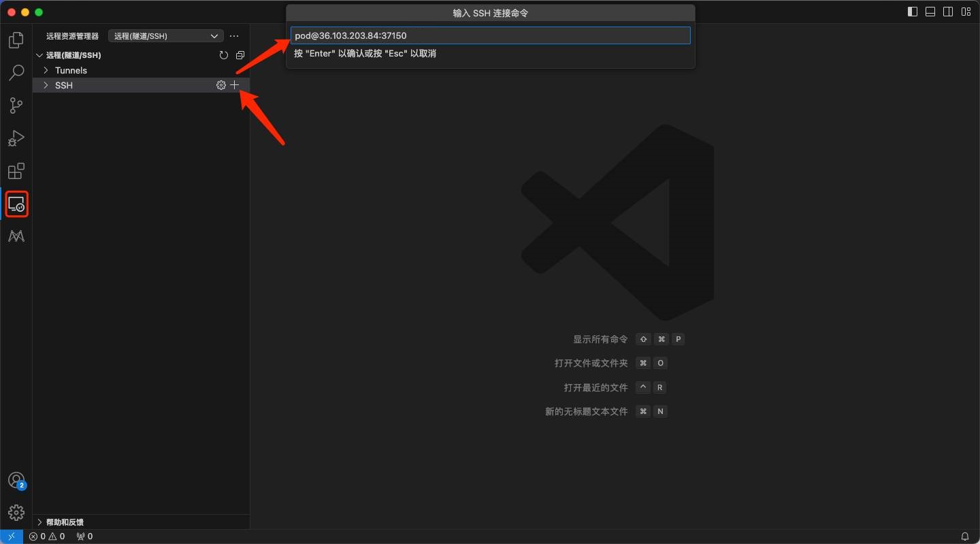Open the three-dots views menu

pyautogui.click(x=234, y=36)
